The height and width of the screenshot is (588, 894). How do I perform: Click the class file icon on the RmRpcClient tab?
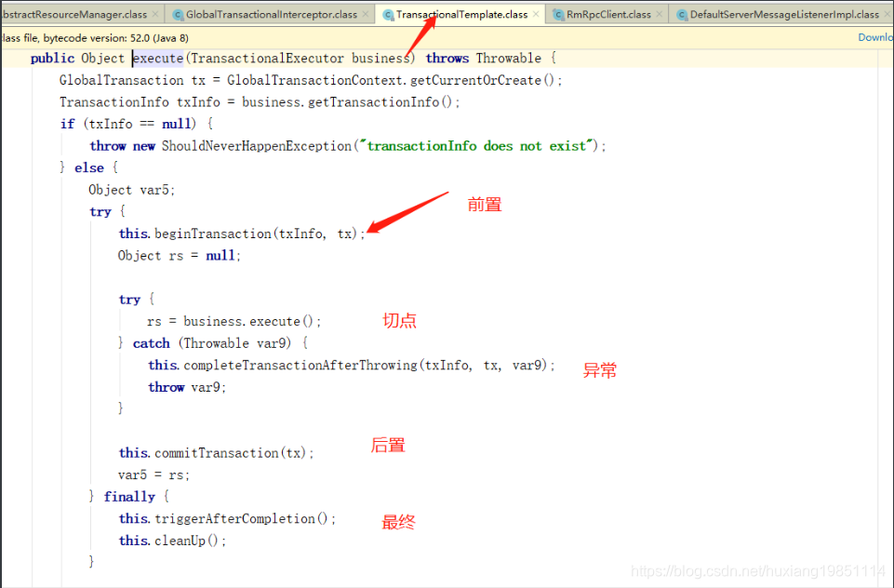click(558, 15)
